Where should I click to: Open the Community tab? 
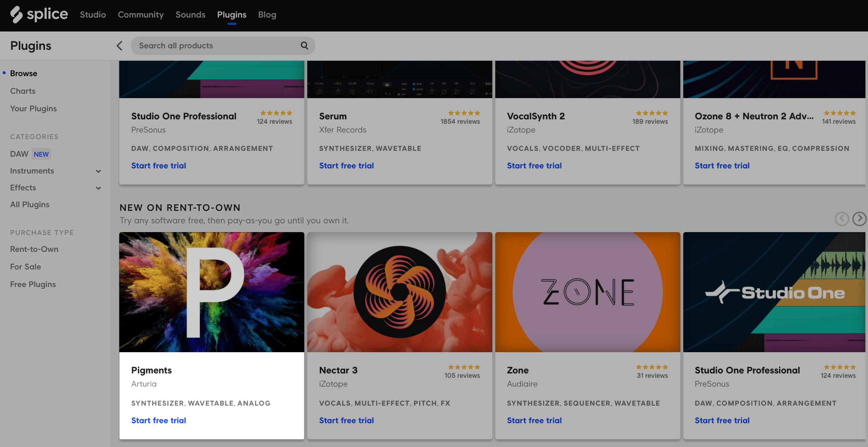pos(141,15)
